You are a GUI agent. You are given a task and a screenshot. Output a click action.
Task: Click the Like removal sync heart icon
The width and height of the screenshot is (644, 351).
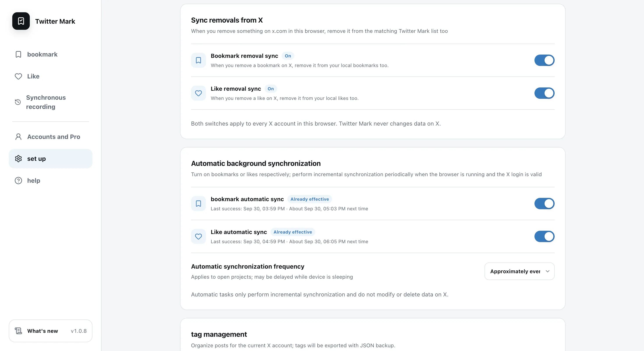tap(198, 93)
